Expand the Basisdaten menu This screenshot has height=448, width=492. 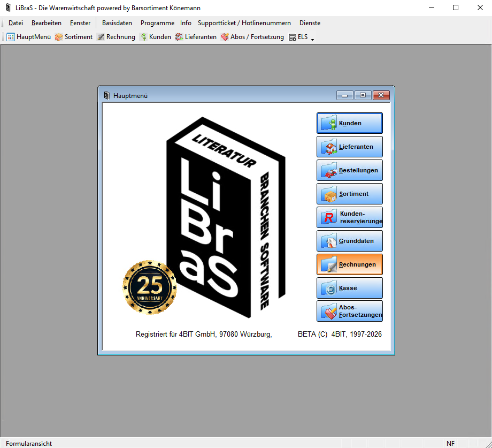point(117,23)
